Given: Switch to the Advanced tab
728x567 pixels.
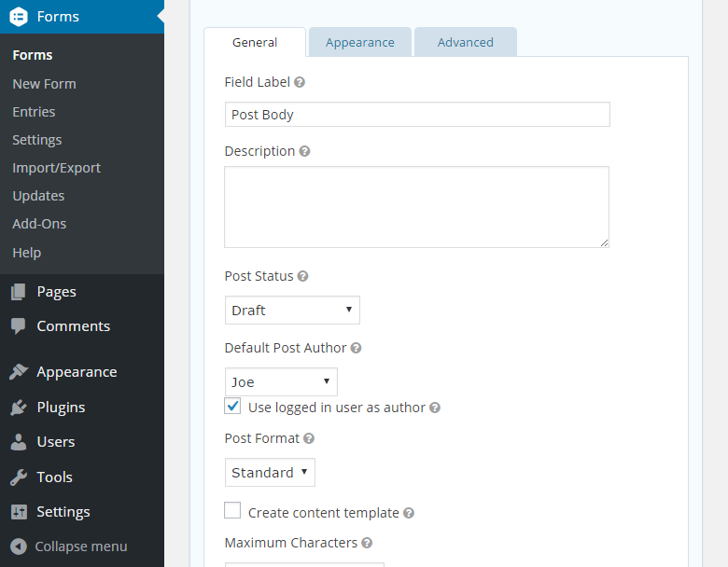Looking at the screenshot, I should click(x=465, y=42).
